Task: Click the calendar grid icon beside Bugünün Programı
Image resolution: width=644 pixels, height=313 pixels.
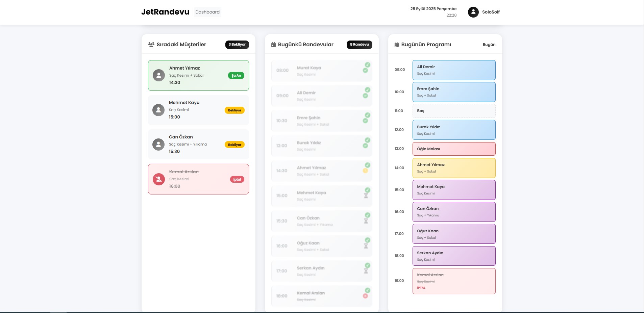Action: (397, 45)
